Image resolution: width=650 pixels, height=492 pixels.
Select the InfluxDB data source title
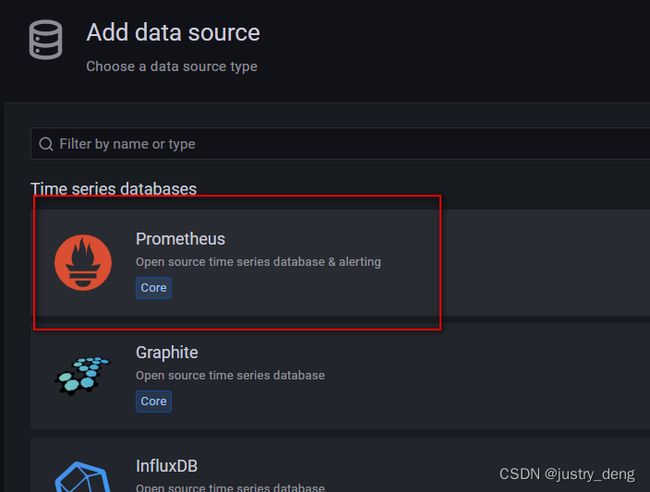point(167,466)
